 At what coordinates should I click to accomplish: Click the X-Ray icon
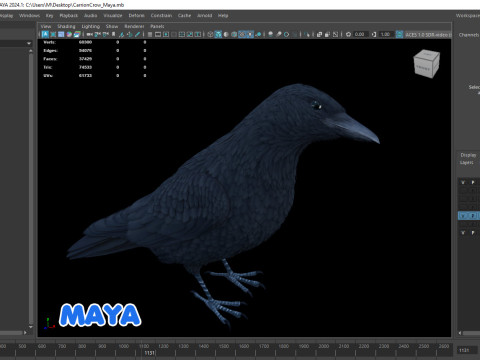tap(319, 34)
